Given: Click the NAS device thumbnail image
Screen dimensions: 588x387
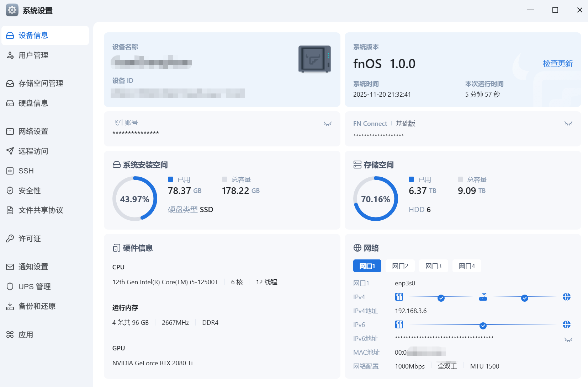Looking at the screenshot, I should (x=314, y=59).
